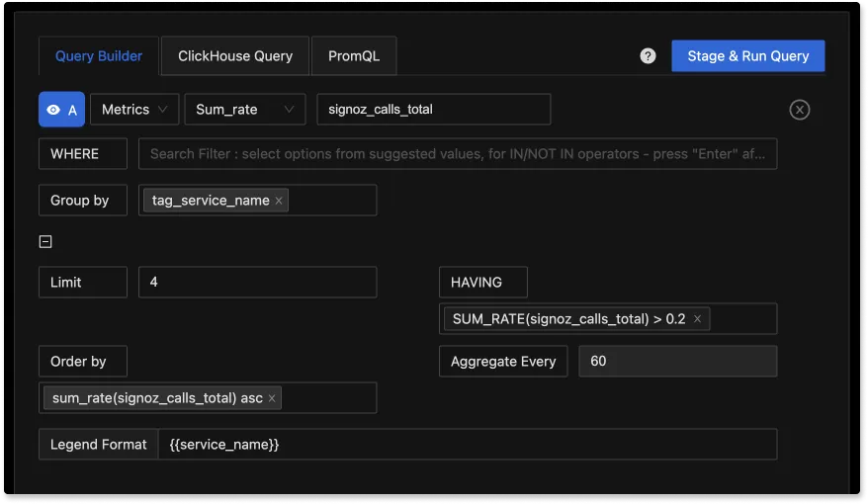This screenshot has width=868, height=504.
Task: Click the signoz_calls_total metric field
Action: click(x=433, y=110)
